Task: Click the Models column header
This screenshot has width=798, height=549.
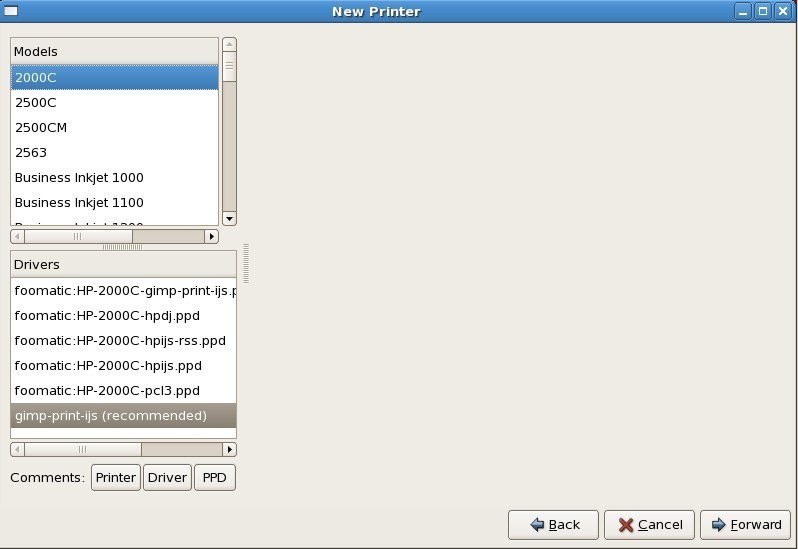Action: click(115, 51)
